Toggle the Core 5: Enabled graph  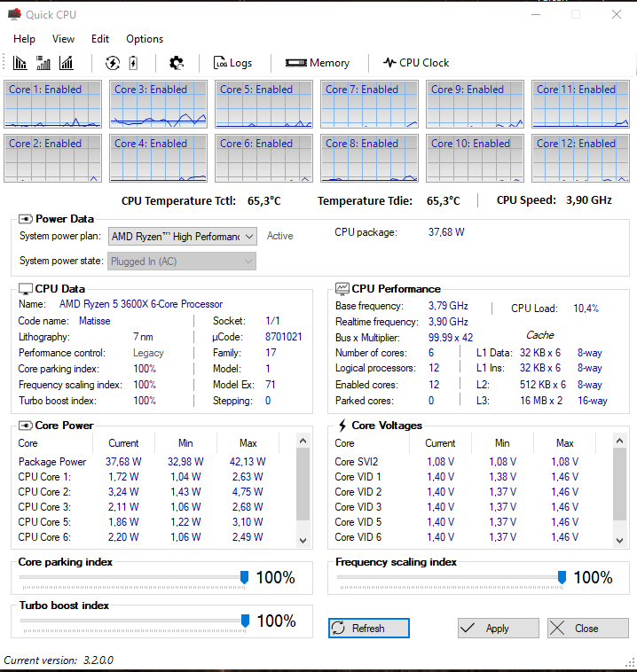tap(263, 104)
